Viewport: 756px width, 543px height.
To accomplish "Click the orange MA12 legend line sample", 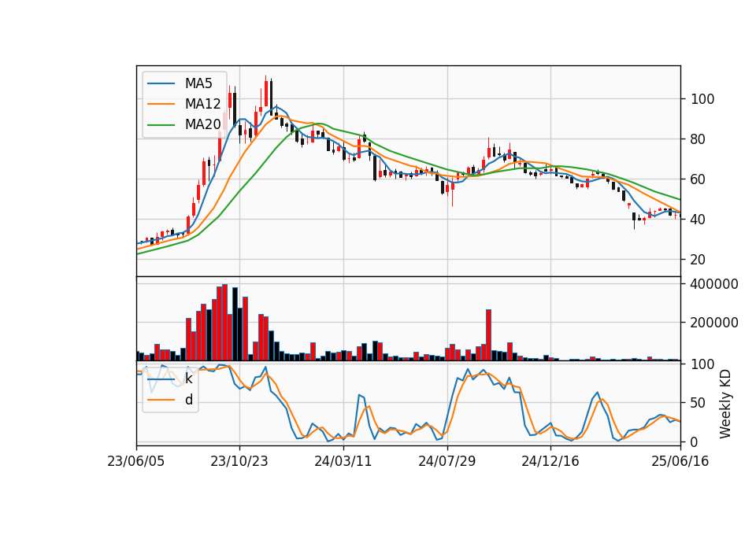I will [161, 104].
